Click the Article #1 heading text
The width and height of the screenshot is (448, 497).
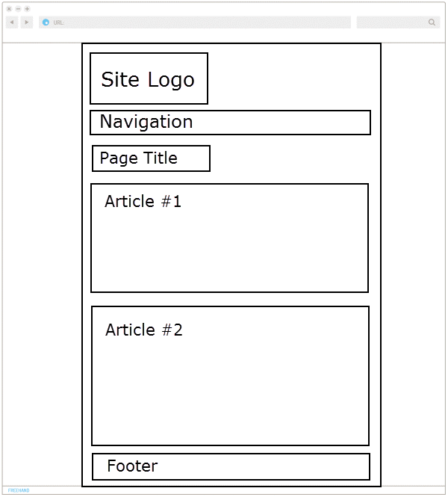coord(143,202)
